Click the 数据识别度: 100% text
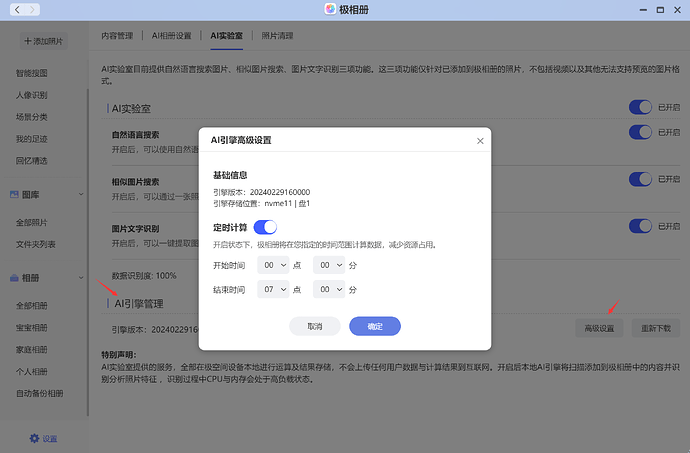690x453 pixels. coord(144,276)
